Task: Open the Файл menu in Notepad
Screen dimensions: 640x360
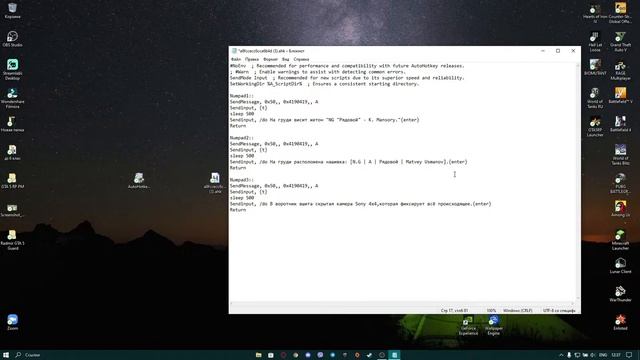Action: [236, 59]
